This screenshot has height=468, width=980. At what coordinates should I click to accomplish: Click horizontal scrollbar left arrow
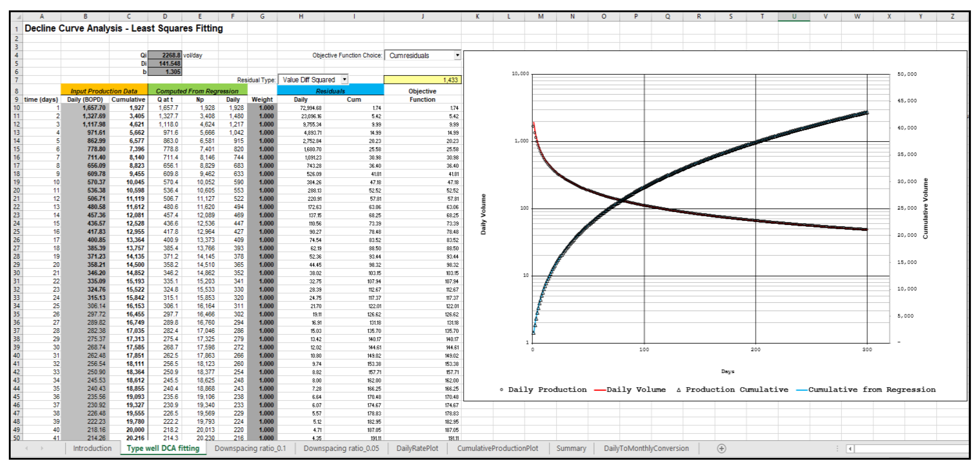[x=850, y=449]
